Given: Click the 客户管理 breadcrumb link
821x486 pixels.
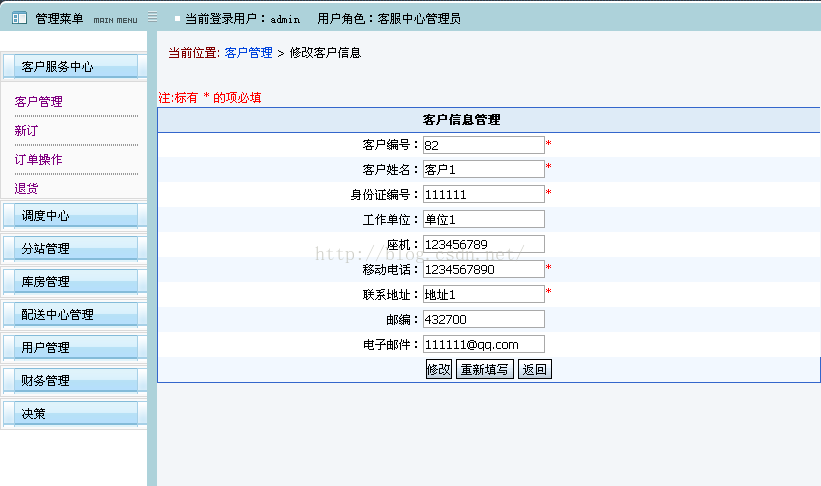Looking at the screenshot, I should coord(249,53).
